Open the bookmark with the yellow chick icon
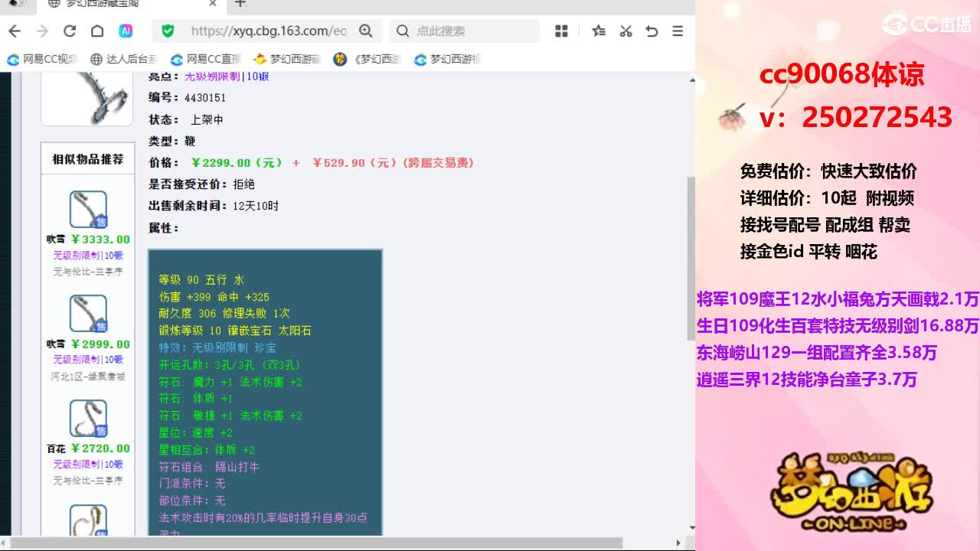Image resolution: width=980 pixels, height=551 pixels. [287, 59]
